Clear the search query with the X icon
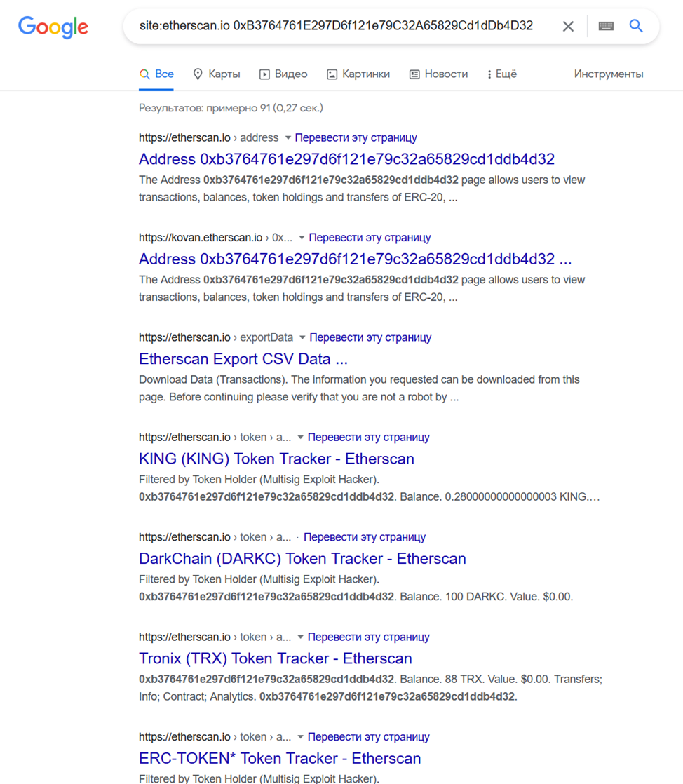Screen dimensions: 683x784 click(x=568, y=25)
